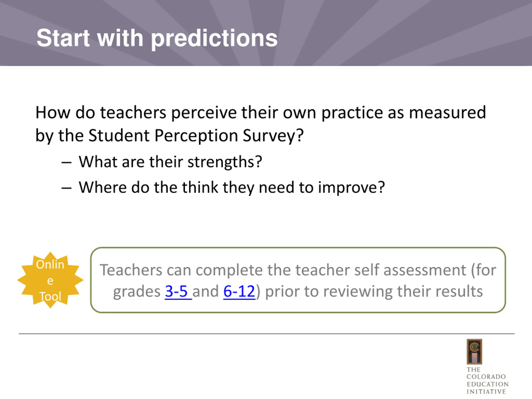Image resolution: width=532 pixels, height=399 pixels.
Task: Click 'prior to reviewing their results' text
Action: pos(374,291)
